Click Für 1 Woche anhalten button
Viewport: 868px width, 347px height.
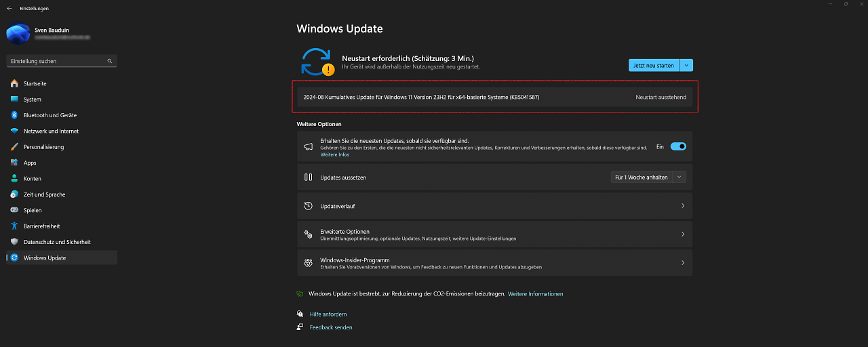641,177
